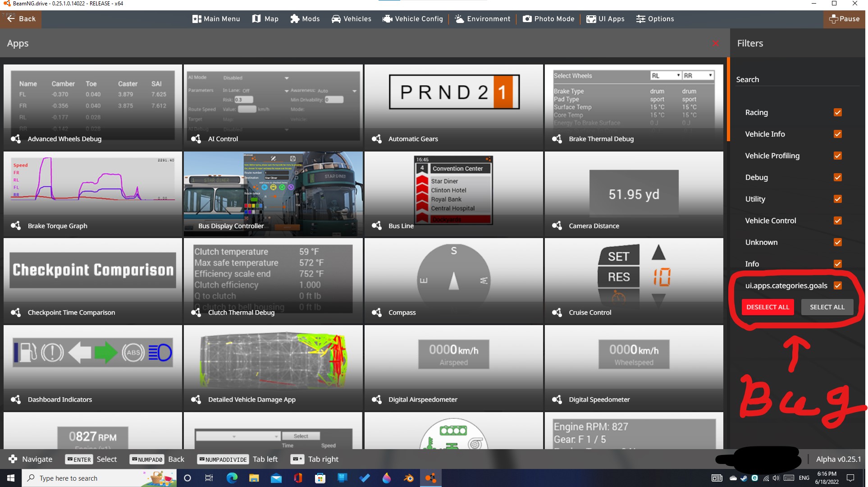The height and width of the screenshot is (487, 868).
Task: Click BeamNG icon beside AI Control
Action: coord(196,139)
